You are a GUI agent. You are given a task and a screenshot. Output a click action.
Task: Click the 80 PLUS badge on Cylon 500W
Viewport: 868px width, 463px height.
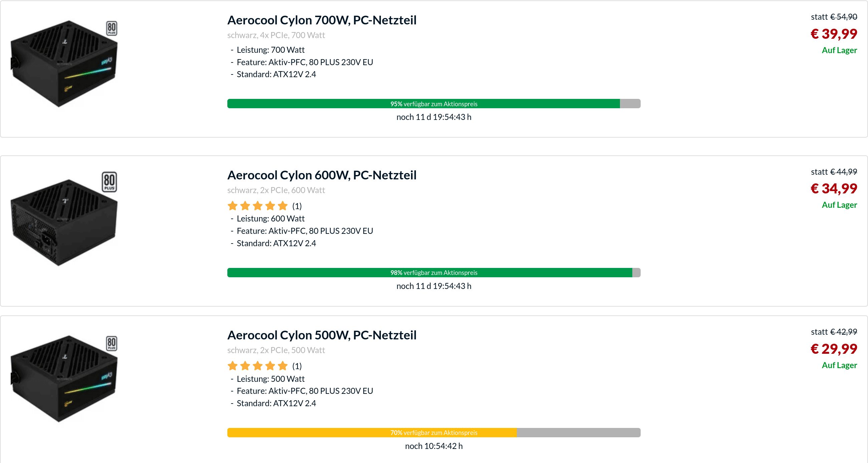[x=112, y=343]
